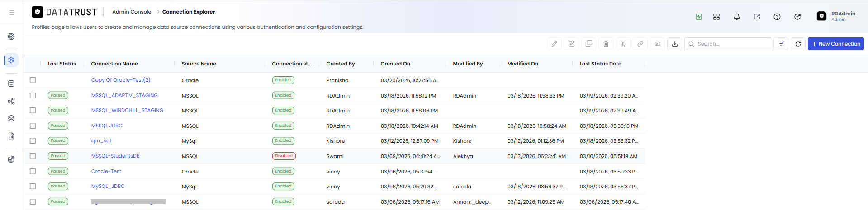
Task: Open Copy Of Oracle-Test(2) connection
Action: pyautogui.click(x=121, y=80)
